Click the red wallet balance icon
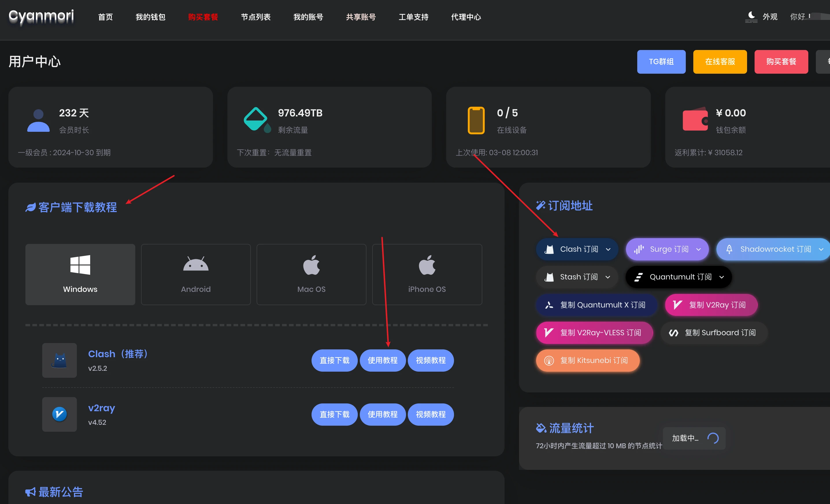Image resolution: width=830 pixels, height=504 pixels. coord(695,120)
